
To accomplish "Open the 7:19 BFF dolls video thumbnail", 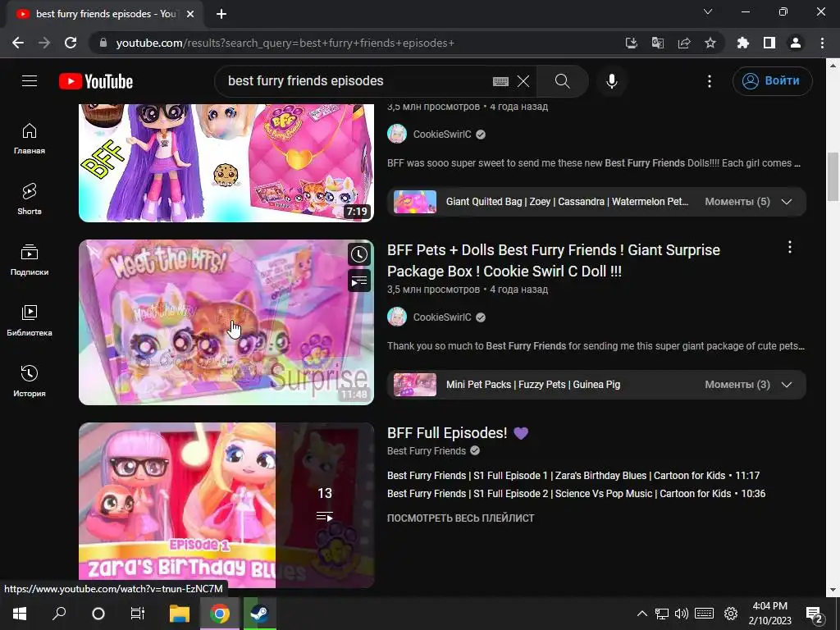I will pyautogui.click(x=226, y=163).
